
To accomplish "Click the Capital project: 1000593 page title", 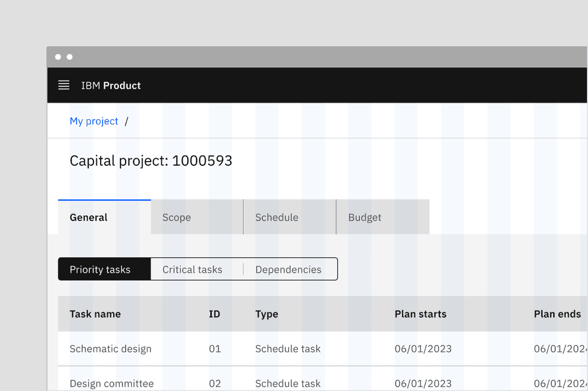I will pyautogui.click(x=151, y=161).
